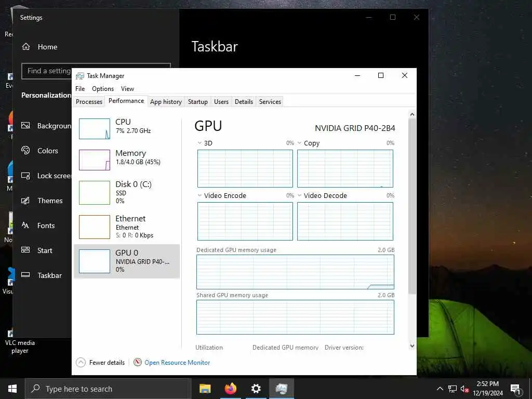Click the muted volume tray icon

(x=464, y=389)
